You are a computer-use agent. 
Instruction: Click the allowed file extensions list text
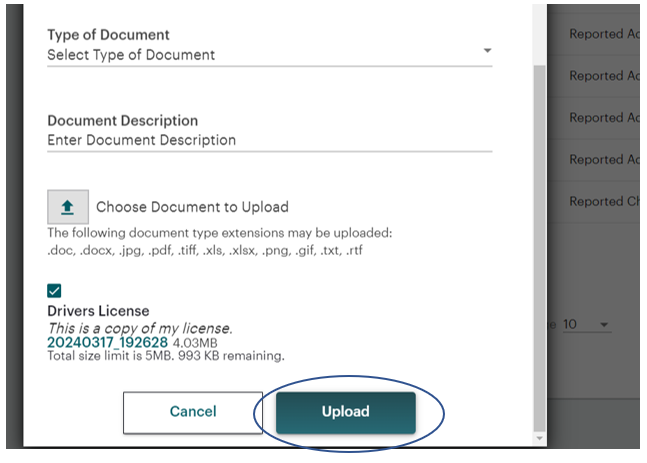tap(205, 250)
